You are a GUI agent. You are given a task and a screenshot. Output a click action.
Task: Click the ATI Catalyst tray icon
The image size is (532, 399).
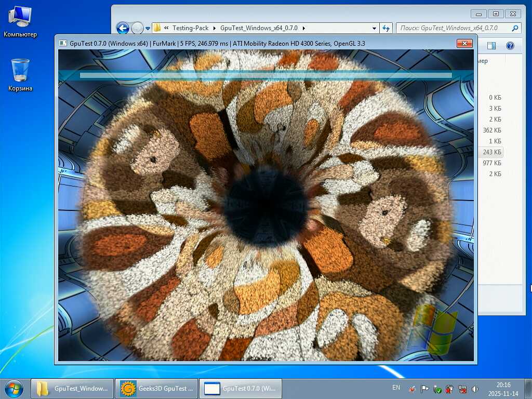tap(412, 389)
